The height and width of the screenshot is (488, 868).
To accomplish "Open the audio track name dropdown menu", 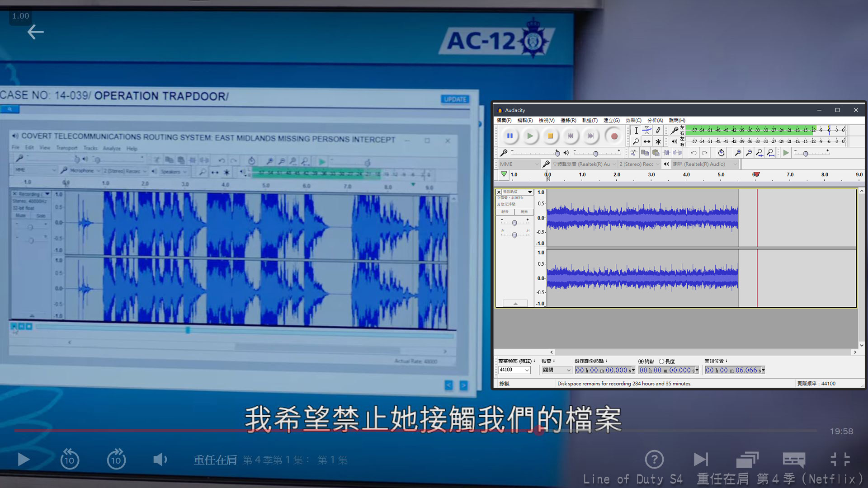I will (x=518, y=192).
